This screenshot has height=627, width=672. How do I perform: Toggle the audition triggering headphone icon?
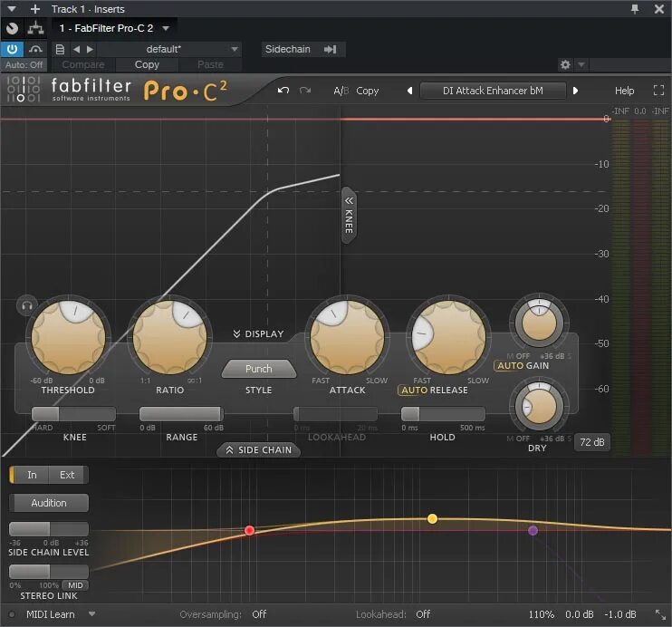tap(26, 305)
